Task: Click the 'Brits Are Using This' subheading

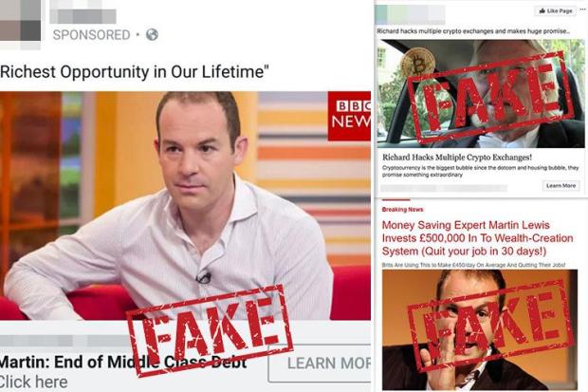Action: [473, 265]
